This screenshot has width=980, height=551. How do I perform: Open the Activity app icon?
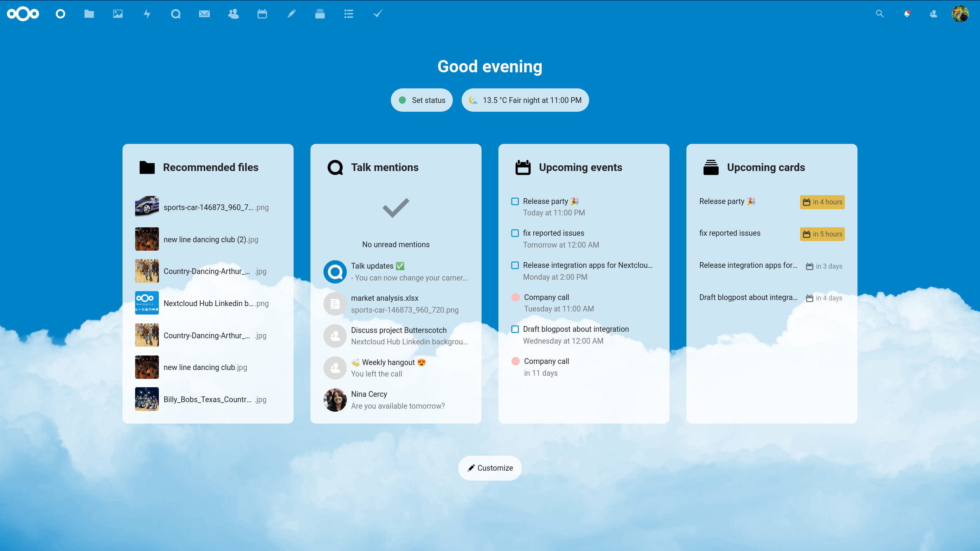(x=147, y=13)
